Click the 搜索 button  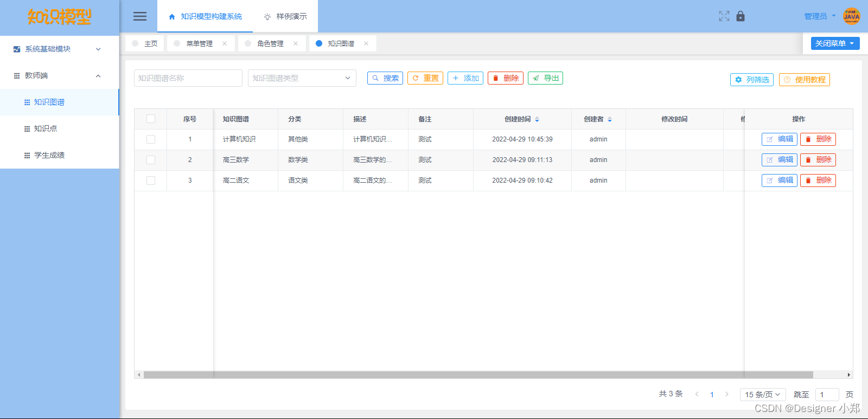click(x=385, y=78)
